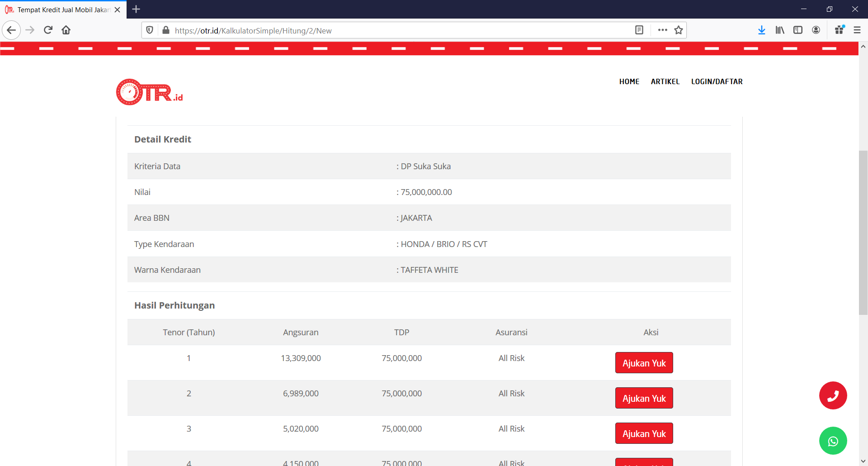The height and width of the screenshot is (466, 868).
Task: Click the Kriteria Data label
Action: [x=157, y=166]
